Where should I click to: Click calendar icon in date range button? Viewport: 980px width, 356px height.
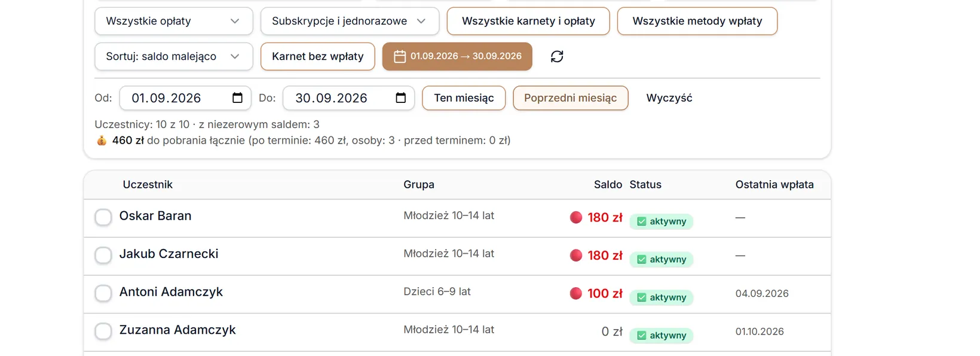(x=400, y=56)
